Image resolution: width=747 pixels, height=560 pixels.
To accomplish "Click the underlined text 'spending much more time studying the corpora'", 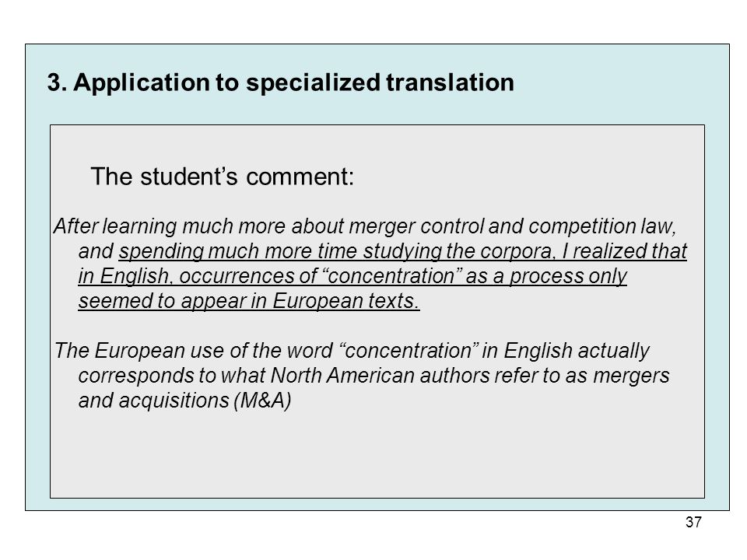I will (337, 251).
